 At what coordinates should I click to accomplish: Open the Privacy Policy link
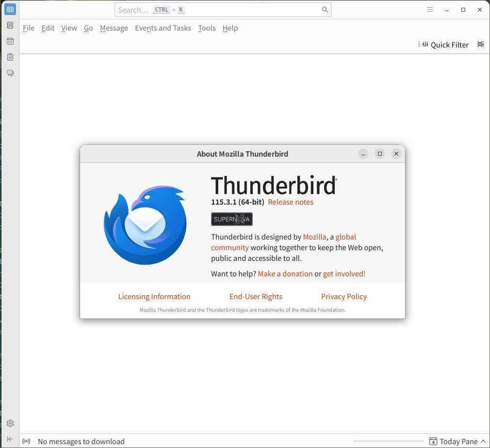(343, 297)
